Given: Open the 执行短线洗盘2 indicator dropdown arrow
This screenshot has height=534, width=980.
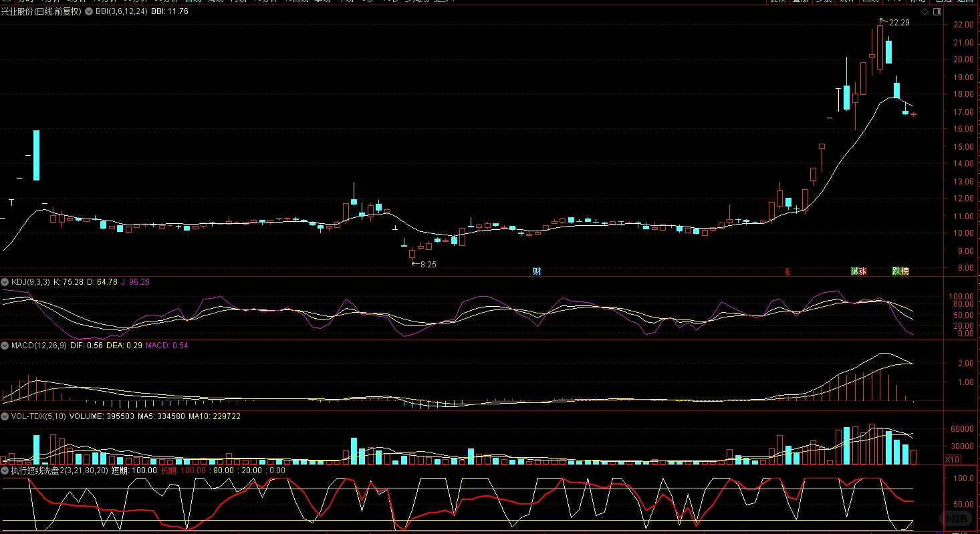Looking at the screenshot, I should pos(5,471).
